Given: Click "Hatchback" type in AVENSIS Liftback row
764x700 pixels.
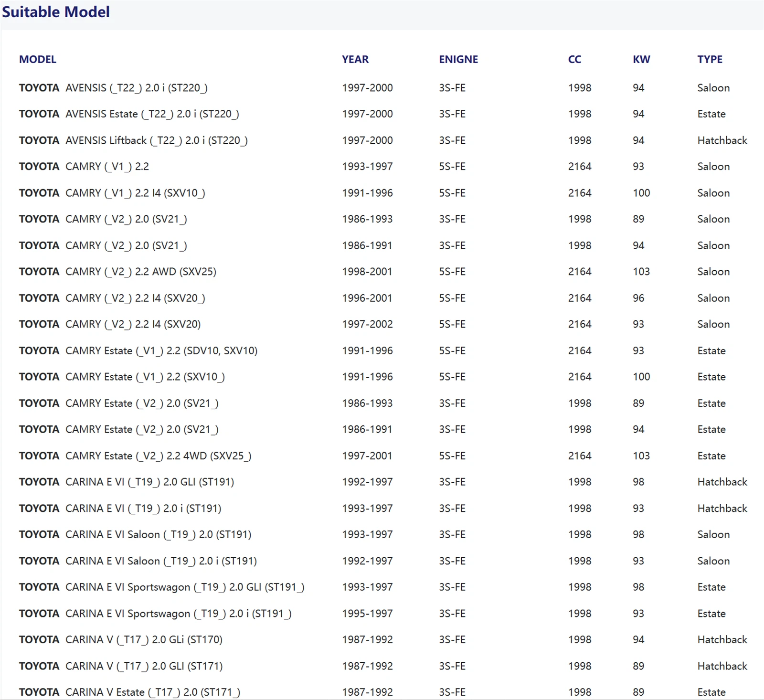Looking at the screenshot, I should (x=722, y=140).
